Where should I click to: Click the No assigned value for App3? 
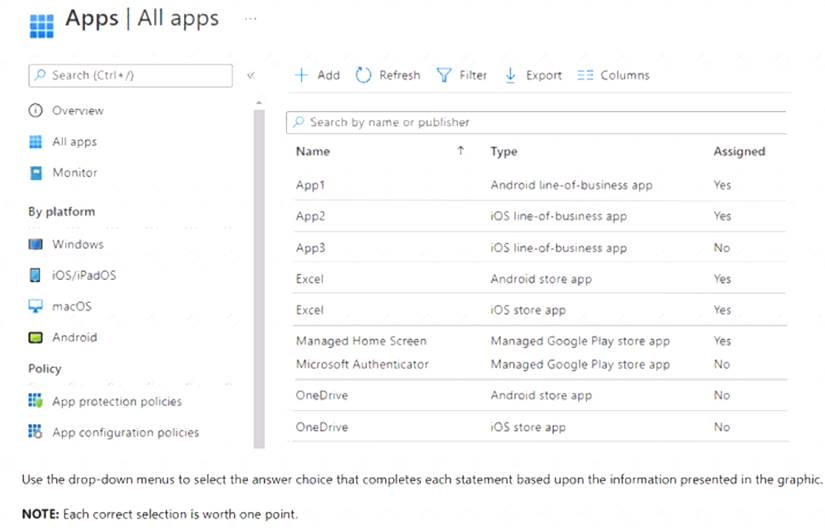point(722,248)
